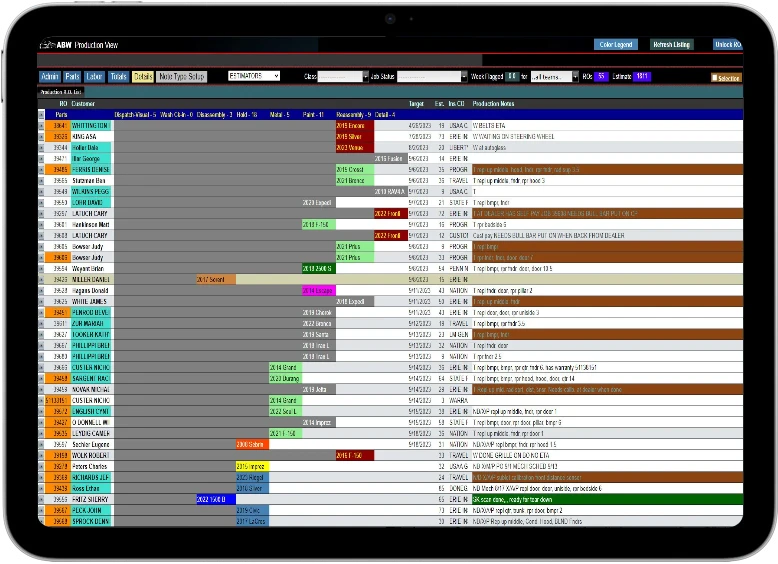Click customer name ZUR MARIAH
The width and height of the screenshot is (778, 564).
(x=88, y=323)
